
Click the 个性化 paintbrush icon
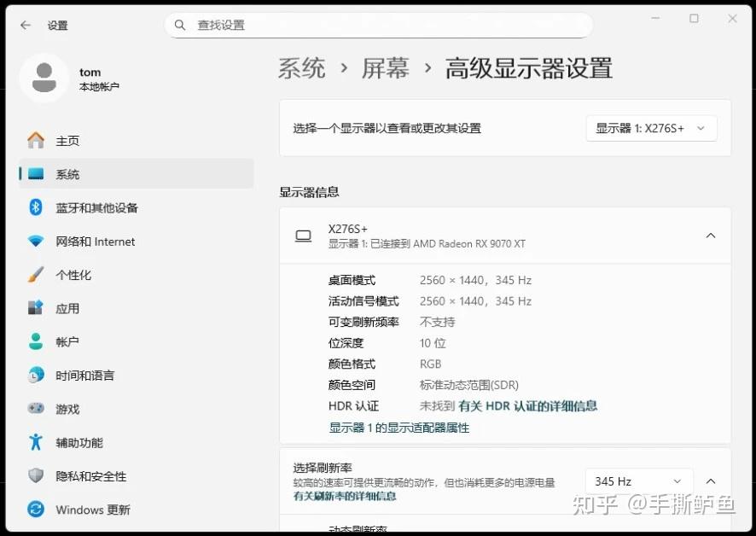(x=36, y=275)
